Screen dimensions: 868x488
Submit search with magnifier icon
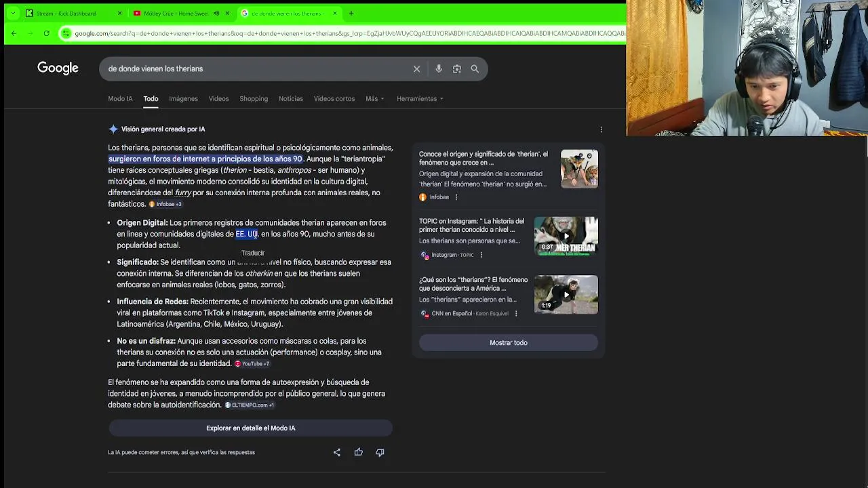pyautogui.click(x=475, y=68)
